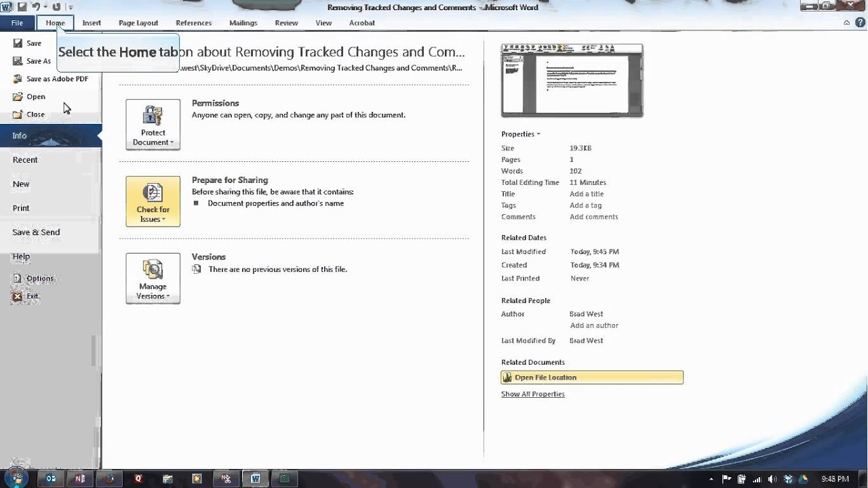The width and height of the screenshot is (868, 488).
Task: Open OneNote from the taskbar
Action: pos(80,479)
